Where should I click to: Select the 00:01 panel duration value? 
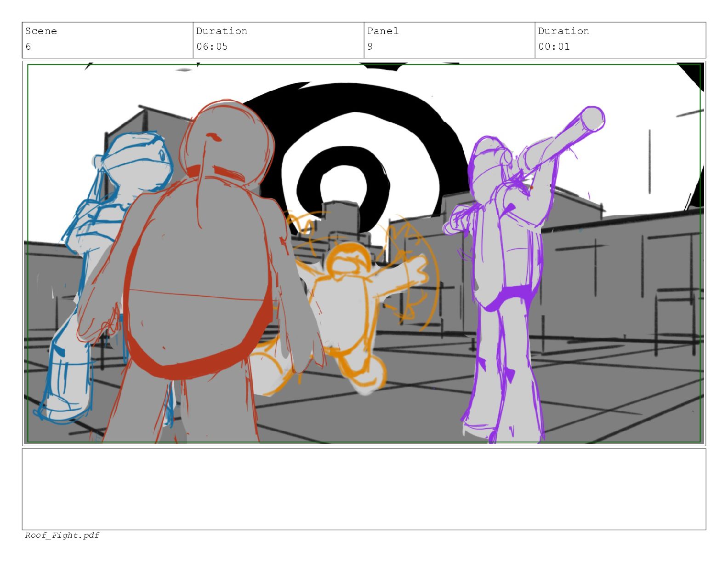(554, 46)
